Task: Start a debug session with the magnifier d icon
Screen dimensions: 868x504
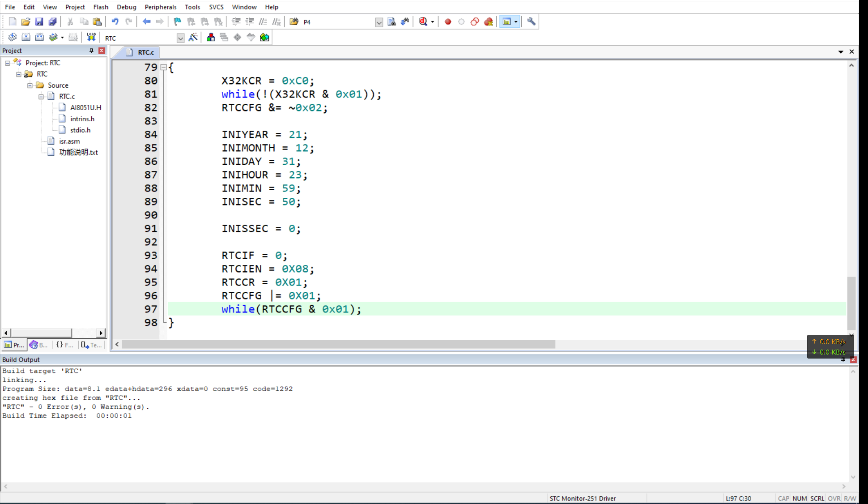Action: coord(423,21)
